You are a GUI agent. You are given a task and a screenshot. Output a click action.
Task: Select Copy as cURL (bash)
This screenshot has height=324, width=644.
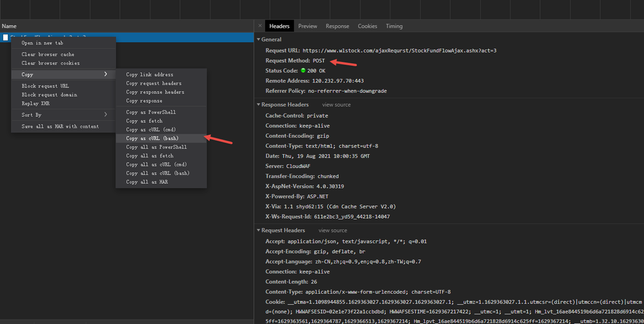pyautogui.click(x=152, y=138)
